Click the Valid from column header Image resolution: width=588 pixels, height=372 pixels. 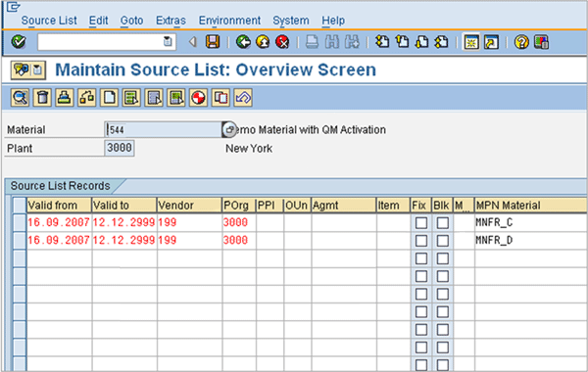coord(59,206)
